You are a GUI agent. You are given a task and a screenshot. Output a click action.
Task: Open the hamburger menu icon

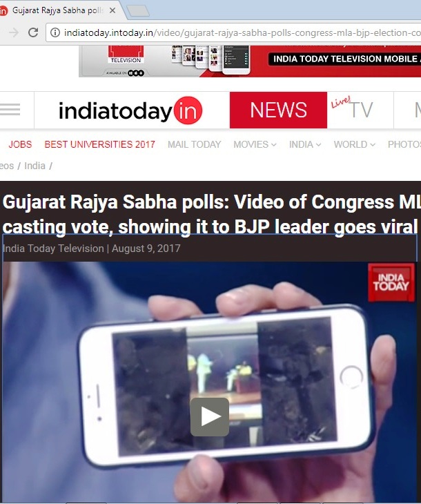(x=10, y=110)
